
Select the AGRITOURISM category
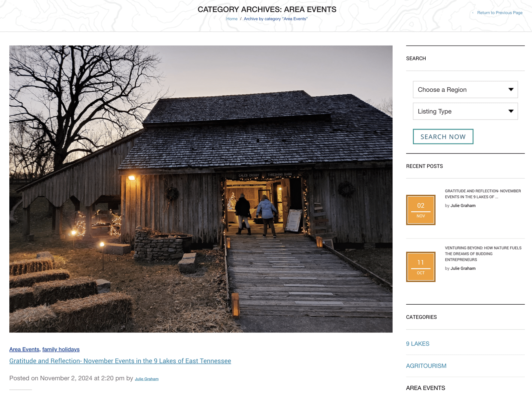pos(426,366)
